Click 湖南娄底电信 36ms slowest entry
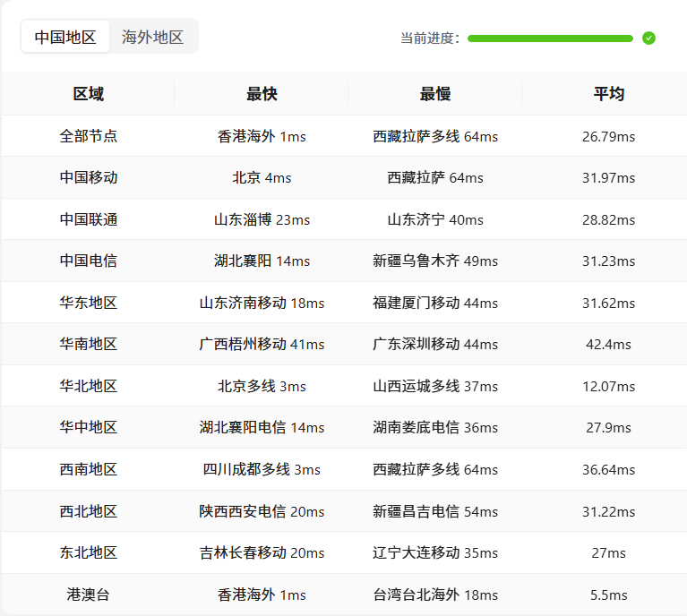687x616 pixels. click(x=435, y=427)
